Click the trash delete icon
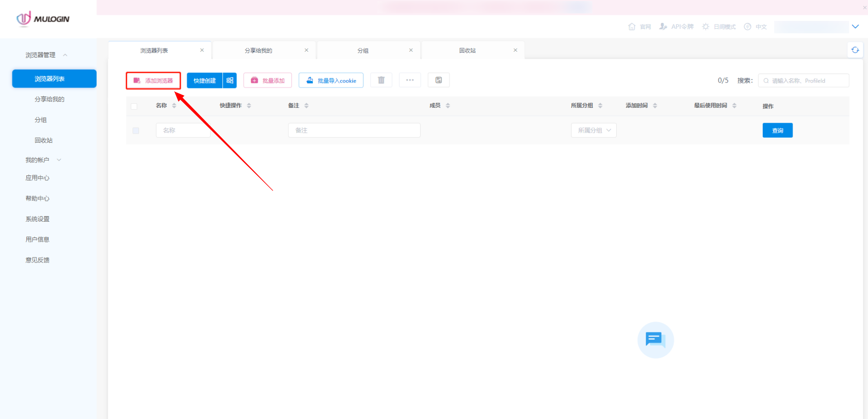Image resolution: width=868 pixels, height=419 pixels. 381,80
